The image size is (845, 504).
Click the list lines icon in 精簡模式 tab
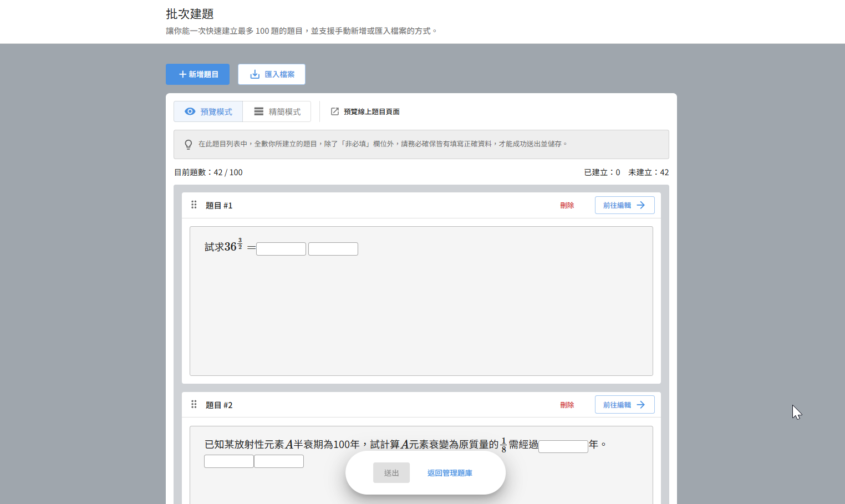tap(259, 111)
